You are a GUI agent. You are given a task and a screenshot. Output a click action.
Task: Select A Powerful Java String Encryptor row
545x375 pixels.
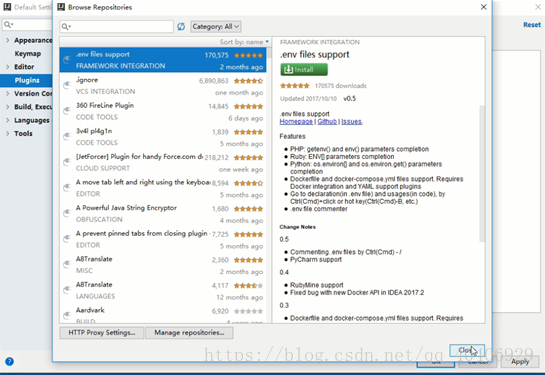click(x=163, y=213)
